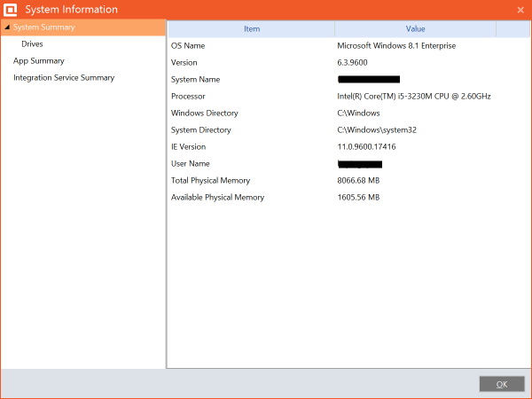Open Integration Service Summary
The width and height of the screenshot is (532, 399).
point(64,78)
